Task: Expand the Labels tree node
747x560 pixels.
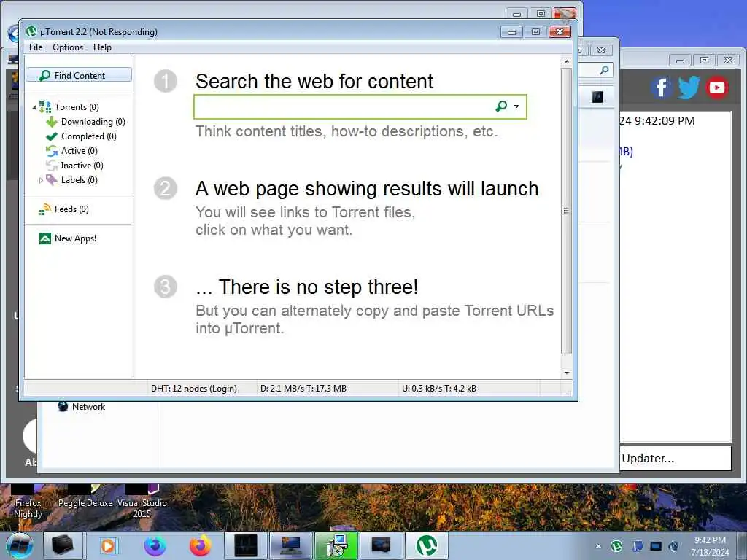Action: [41, 181]
